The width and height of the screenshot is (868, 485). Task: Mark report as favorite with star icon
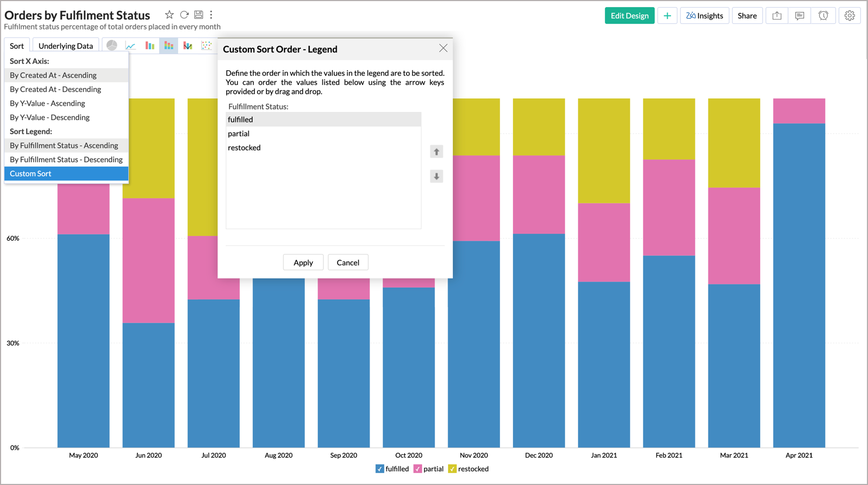click(169, 15)
